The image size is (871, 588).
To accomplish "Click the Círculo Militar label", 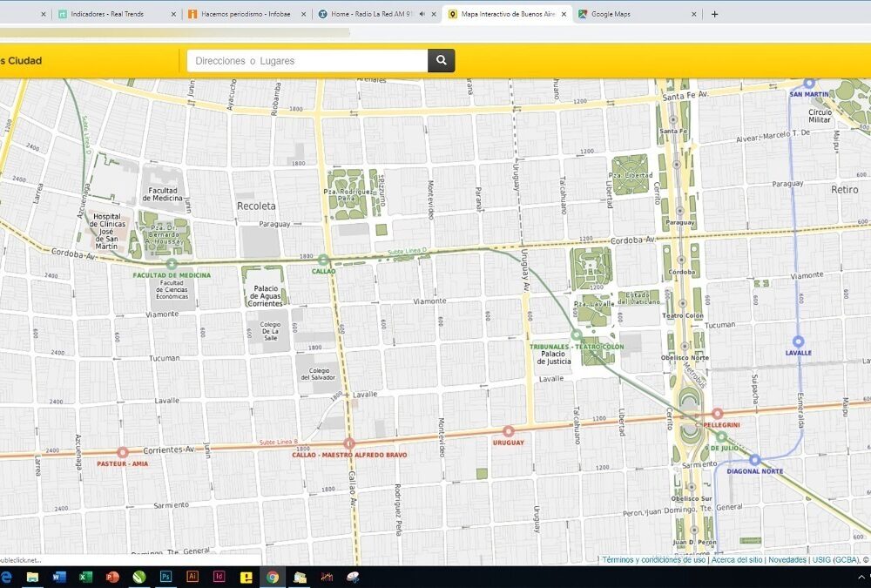I will pos(820,116).
